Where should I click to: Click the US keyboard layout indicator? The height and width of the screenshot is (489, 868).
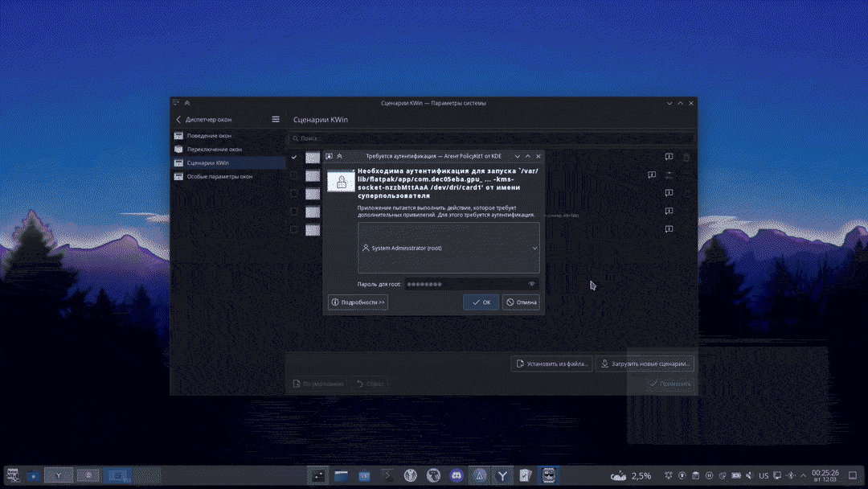pos(764,475)
